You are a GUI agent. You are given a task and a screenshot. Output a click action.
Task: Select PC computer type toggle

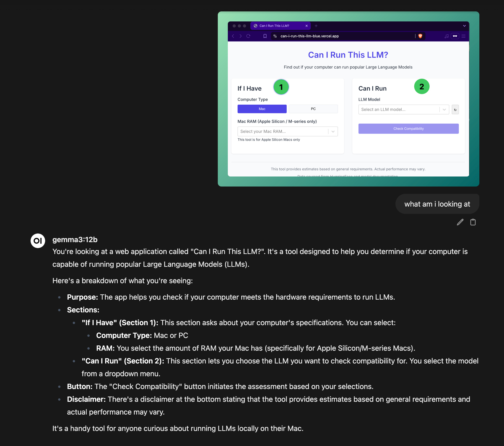click(x=313, y=109)
